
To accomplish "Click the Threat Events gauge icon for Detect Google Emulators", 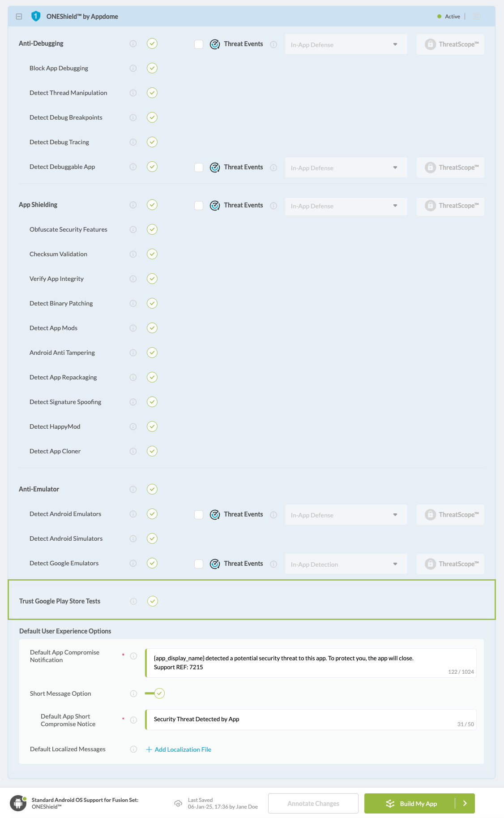I will point(215,564).
